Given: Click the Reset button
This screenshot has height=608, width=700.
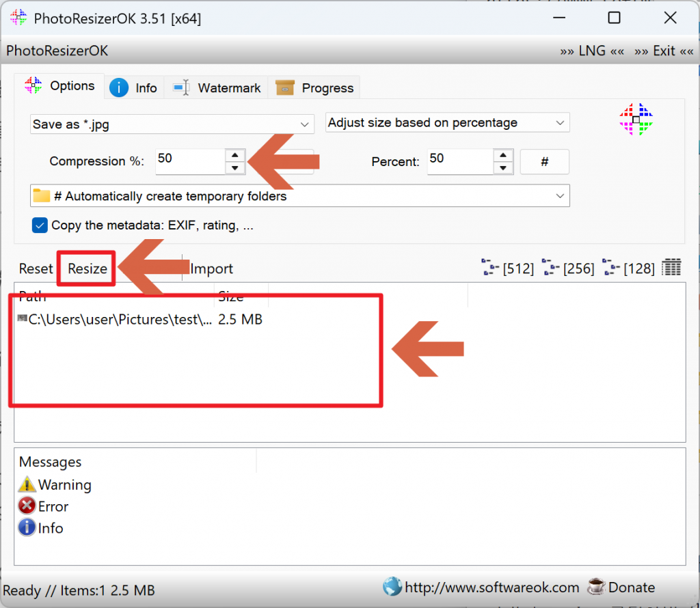Looking at the screenshot, I should click(x=36, y=268).
